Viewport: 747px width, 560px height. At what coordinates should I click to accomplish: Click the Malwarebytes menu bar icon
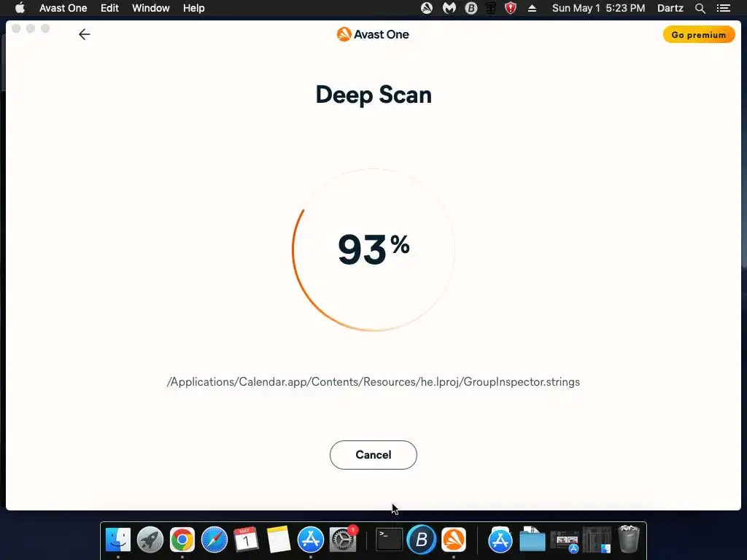[449, 8]
